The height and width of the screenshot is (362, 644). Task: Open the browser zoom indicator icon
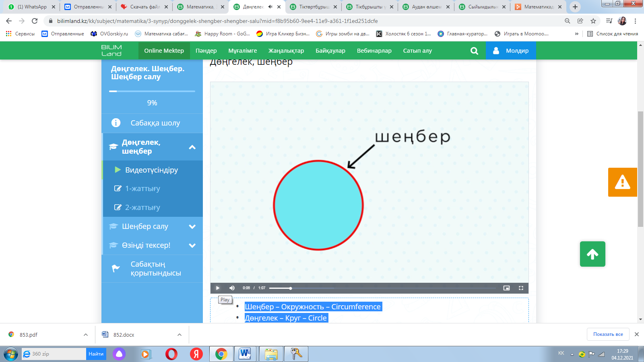pos(568,21)
